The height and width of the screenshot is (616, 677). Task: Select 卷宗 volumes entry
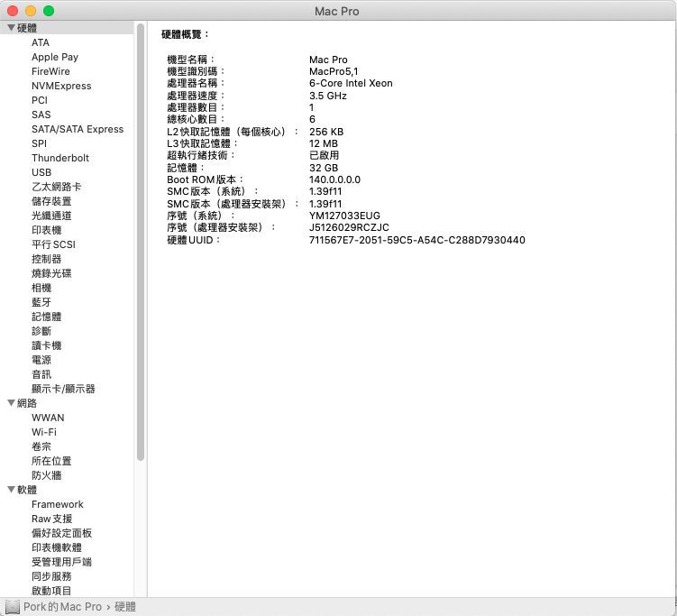(x=41, y=446)
